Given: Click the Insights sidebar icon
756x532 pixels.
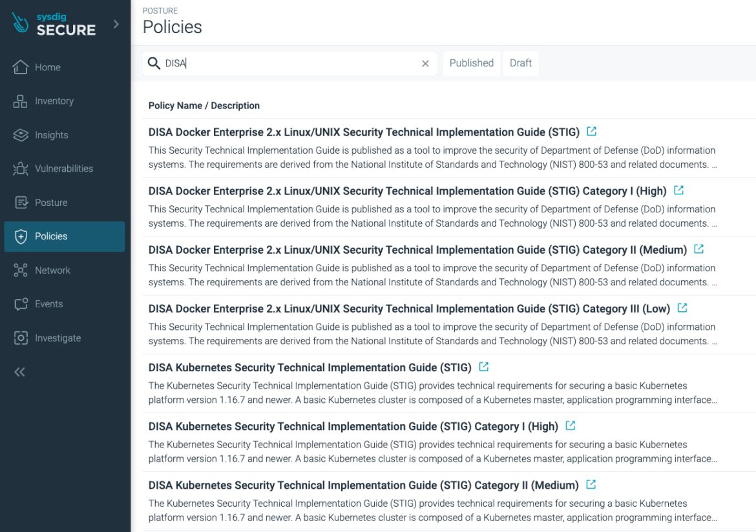Looking at the screenshot, I should (x=22, y=135).
